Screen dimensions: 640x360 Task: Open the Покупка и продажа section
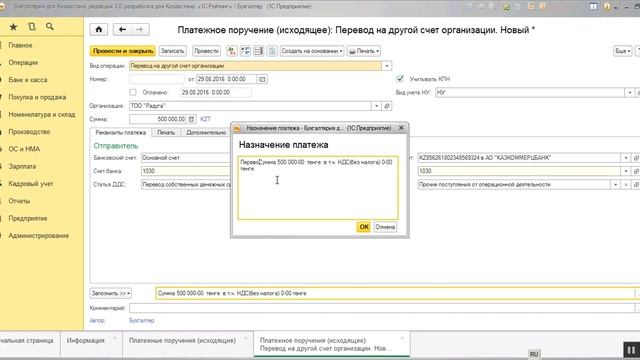tap(37, 97)
